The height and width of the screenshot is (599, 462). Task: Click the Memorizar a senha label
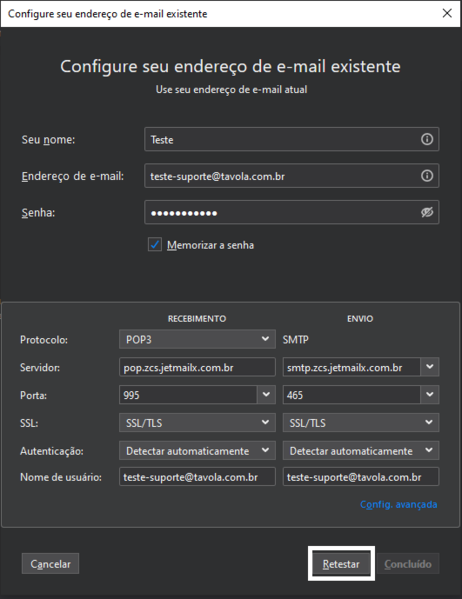(x=211, y=245)
